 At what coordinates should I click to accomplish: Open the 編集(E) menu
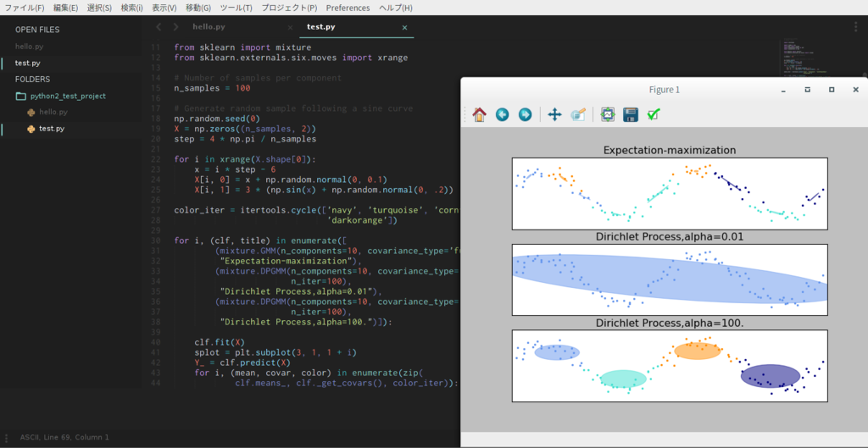coord(65,8)
